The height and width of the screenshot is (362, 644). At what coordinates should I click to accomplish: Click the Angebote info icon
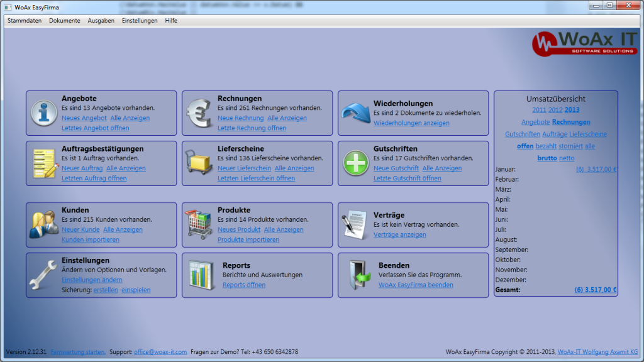43,113
